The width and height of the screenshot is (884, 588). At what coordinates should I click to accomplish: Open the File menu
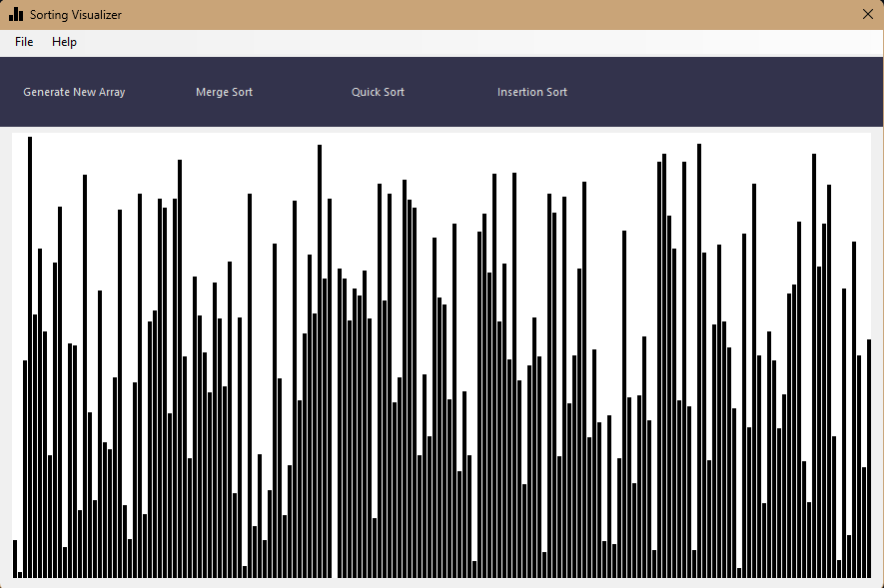[x=23, y=42]
